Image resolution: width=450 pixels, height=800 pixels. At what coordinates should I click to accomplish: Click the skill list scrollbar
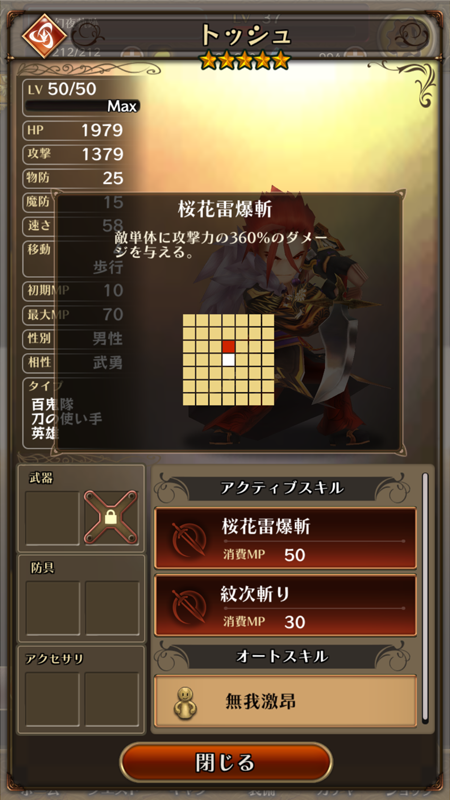point(425,596)
